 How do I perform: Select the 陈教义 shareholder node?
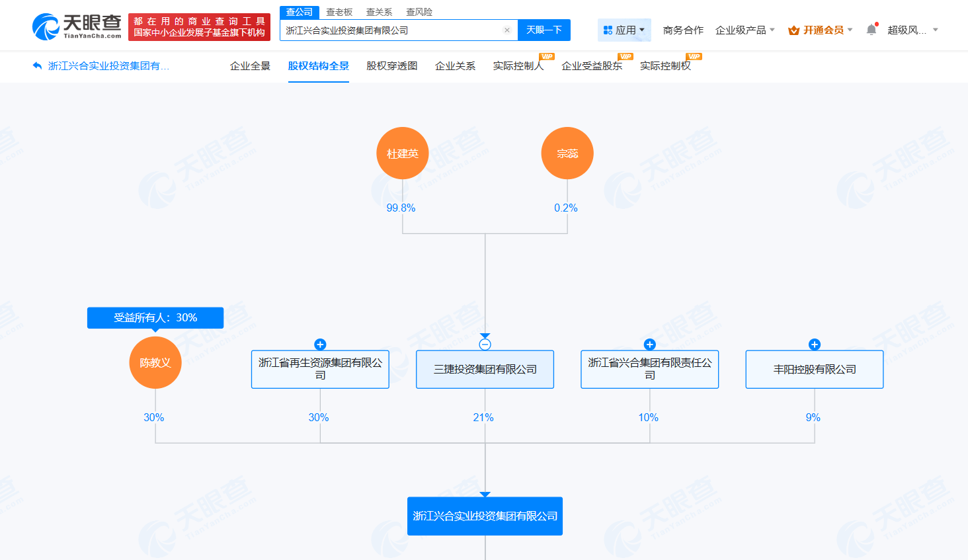pyautogui.click(x=155, y=363)
